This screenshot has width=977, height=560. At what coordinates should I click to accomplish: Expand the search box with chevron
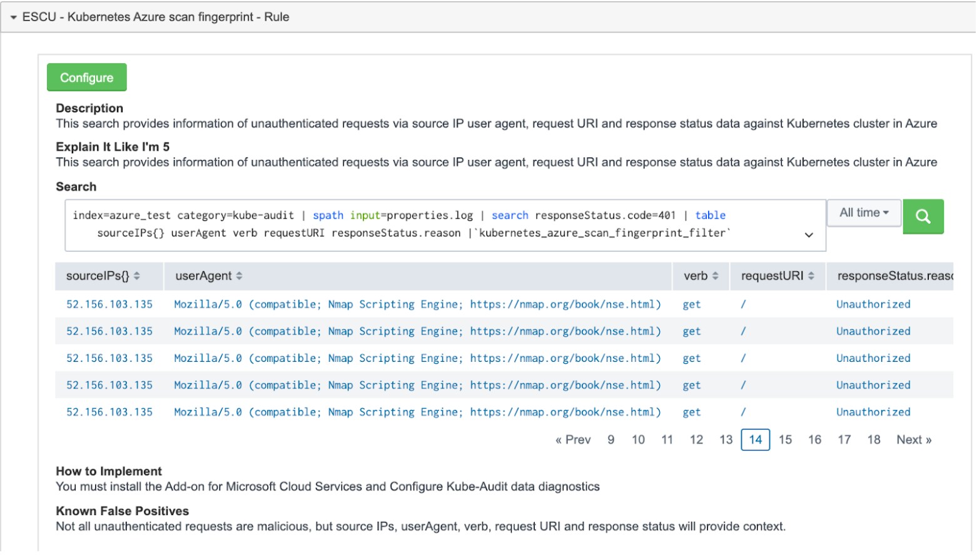tap(809, 235)
